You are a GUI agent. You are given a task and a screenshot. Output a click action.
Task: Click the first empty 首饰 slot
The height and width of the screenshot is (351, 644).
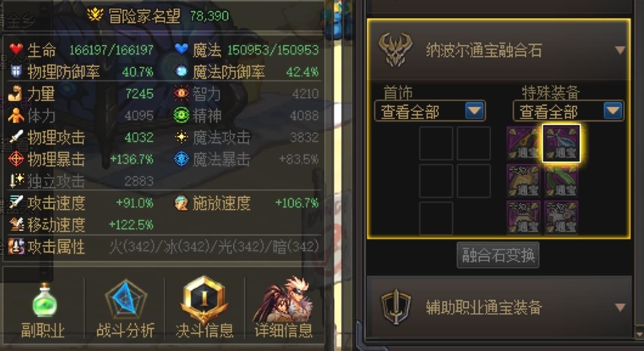click(x=435, y=143)
